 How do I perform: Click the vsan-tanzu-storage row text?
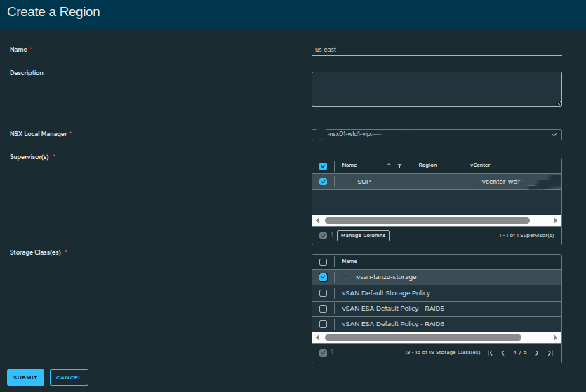(387, 277)
